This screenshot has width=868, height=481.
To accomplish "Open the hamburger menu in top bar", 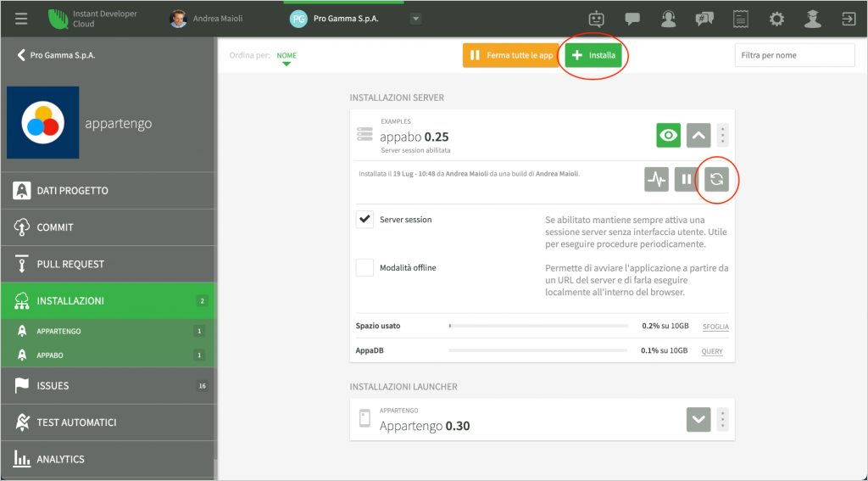I will [x=21, y=19].
